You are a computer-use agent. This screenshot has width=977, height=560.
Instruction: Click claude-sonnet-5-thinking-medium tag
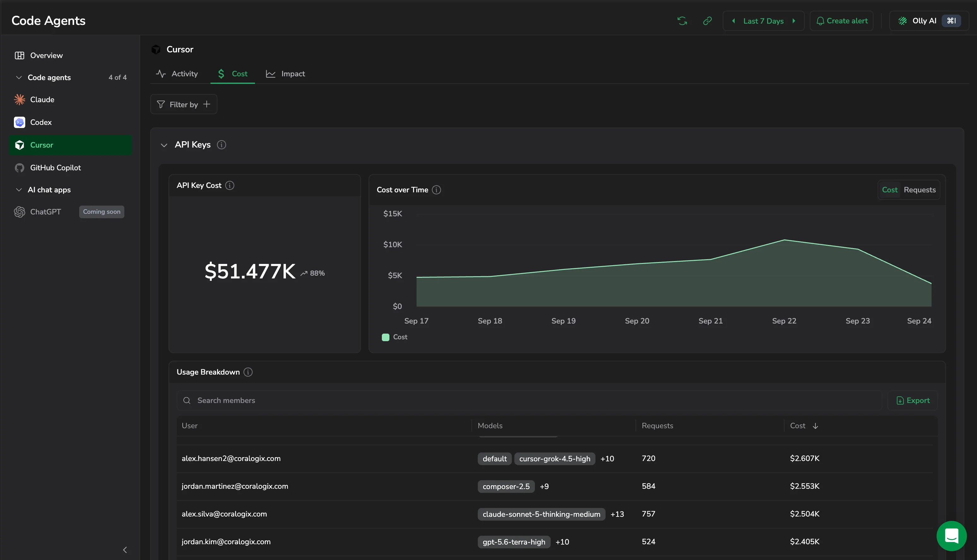[542, 514]
